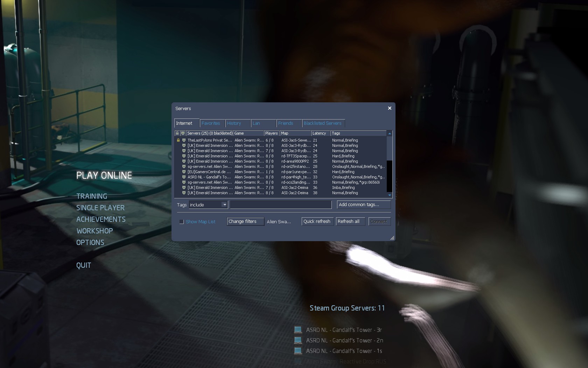Image resolution: width=588 pixels, height=368 pixels.
Task: Click the server list scroll down arrow
Action: [x=390, y=195]
